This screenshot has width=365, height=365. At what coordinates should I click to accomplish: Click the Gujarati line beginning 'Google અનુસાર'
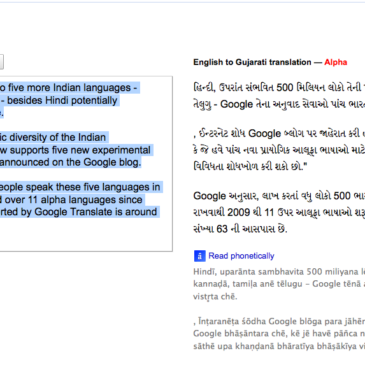(x=279, y=196)
